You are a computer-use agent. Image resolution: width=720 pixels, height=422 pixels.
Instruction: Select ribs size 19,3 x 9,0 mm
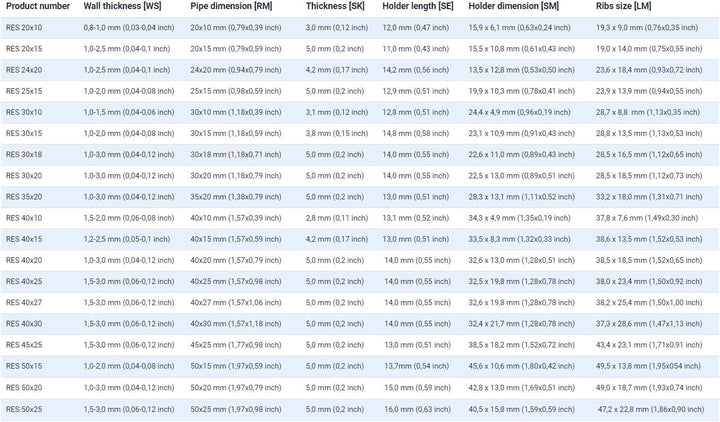[647, 28]
